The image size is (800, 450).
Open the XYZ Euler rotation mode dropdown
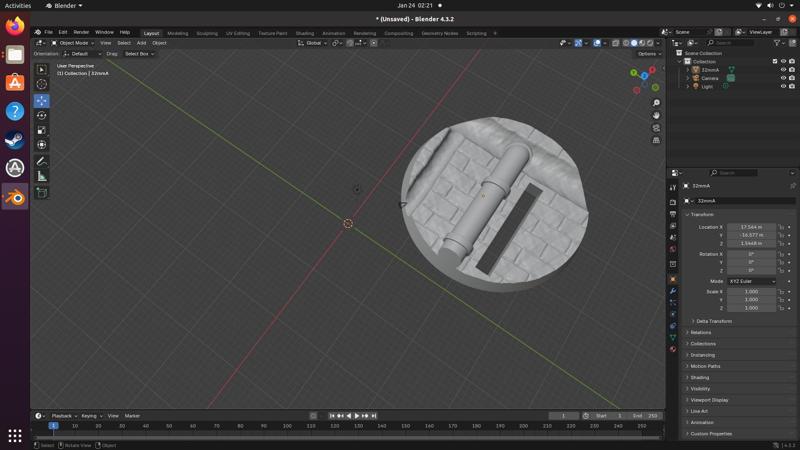point(752,281)
